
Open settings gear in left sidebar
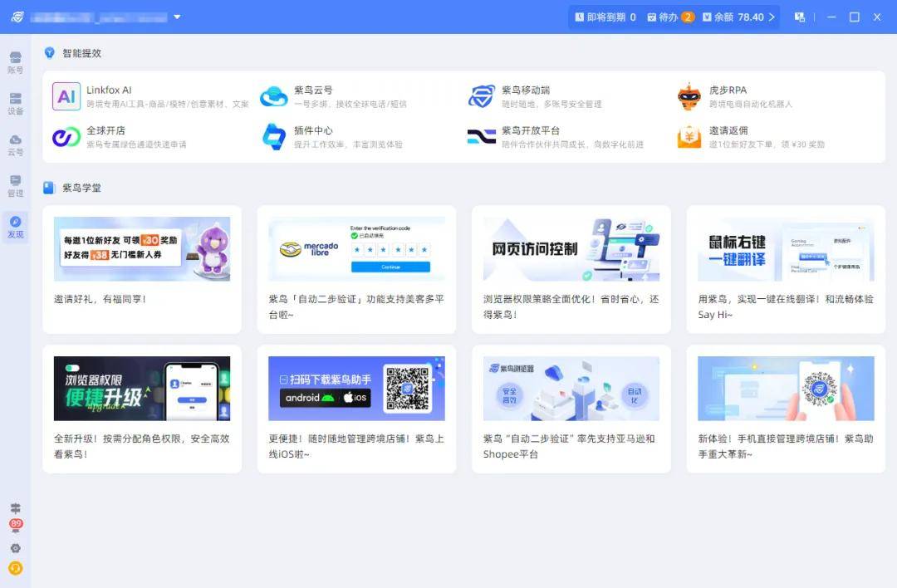tap(16, 548)
